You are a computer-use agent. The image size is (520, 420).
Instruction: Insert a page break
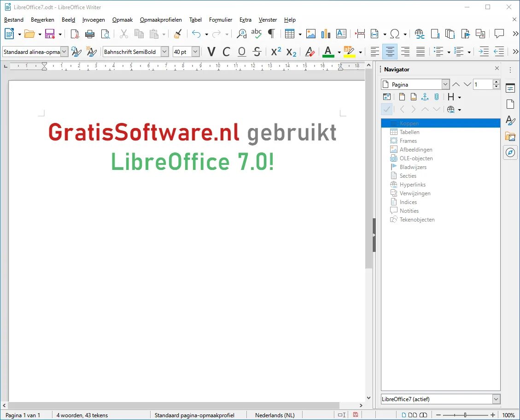coord(360,34)
